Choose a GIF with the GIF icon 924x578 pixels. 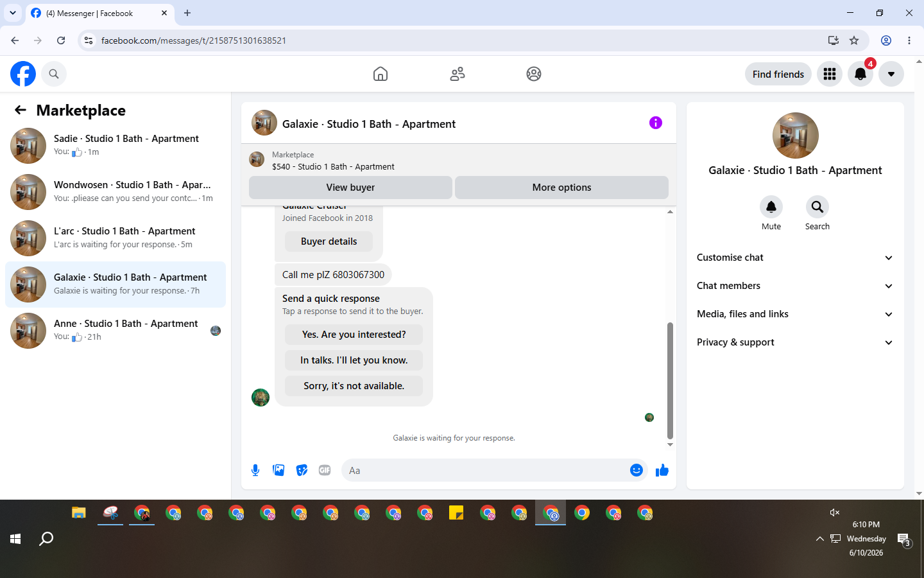tap(325, 470)
